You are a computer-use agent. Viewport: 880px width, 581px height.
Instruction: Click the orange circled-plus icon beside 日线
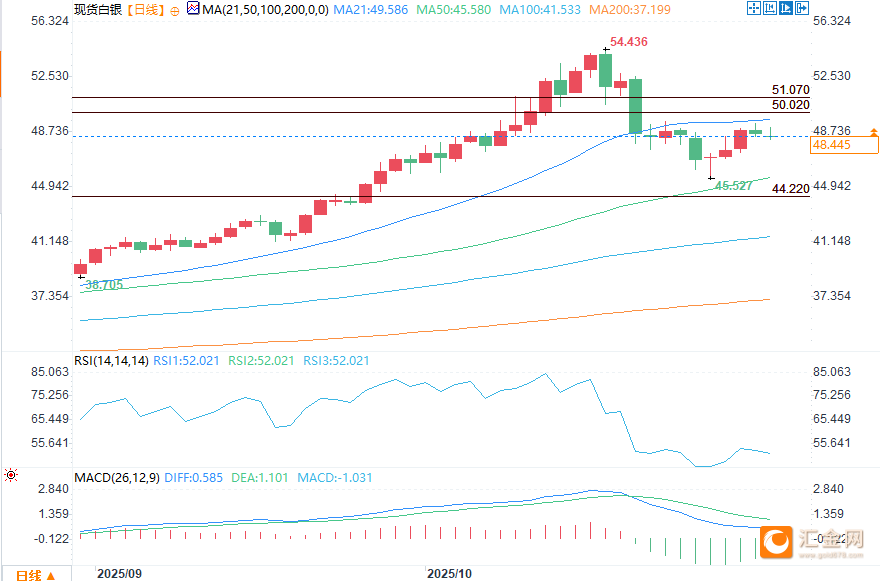(x=175, y=11)
